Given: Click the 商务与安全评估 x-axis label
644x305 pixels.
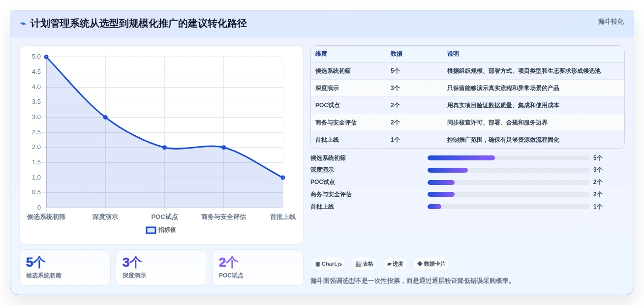Looking at the screenshot, I should tap(223, 217).
